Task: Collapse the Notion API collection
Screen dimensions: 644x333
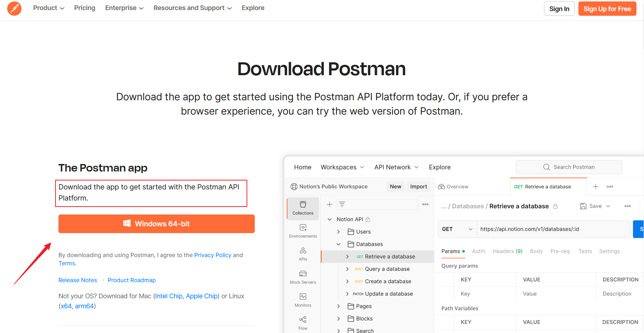Action: 329,219
